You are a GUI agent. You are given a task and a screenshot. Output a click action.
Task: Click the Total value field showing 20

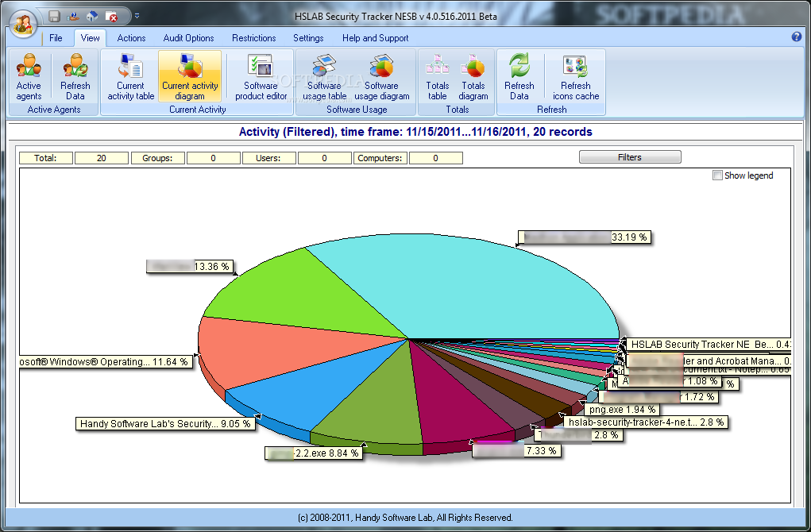[102, 158]
